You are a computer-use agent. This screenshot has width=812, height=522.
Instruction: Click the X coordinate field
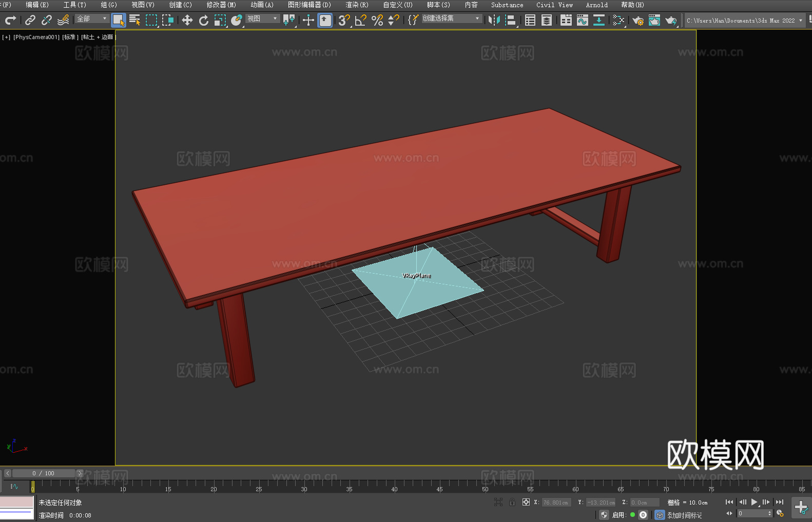556,502
